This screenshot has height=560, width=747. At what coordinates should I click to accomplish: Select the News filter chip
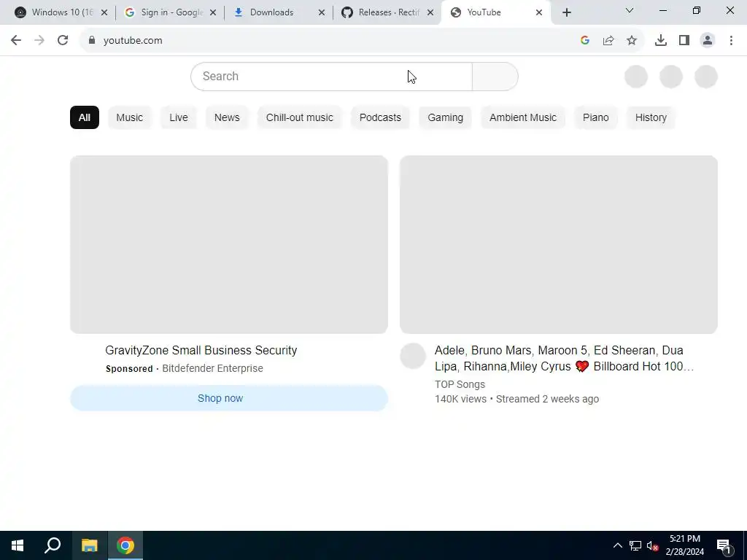pyautogui.click(x=227, y=117)
